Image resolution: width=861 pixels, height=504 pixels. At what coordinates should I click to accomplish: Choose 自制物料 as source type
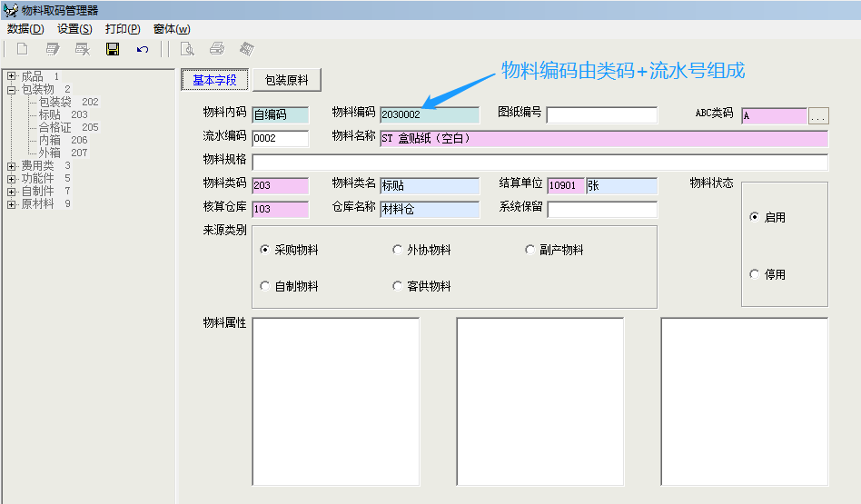265,286
